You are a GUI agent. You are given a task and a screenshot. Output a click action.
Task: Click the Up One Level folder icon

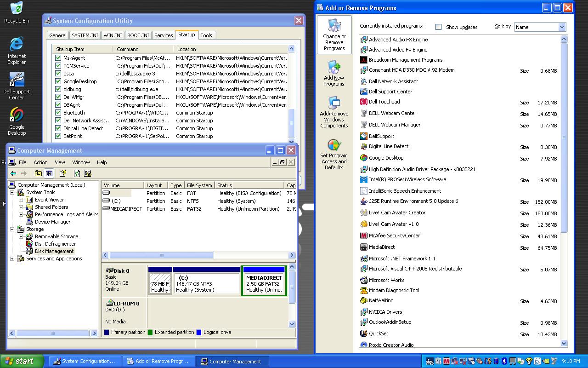tap(38, 173)
